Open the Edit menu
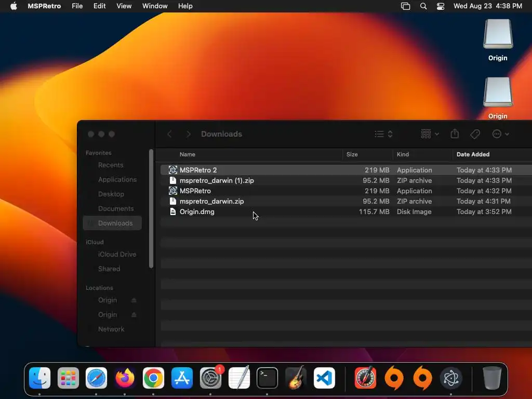Image resolution: width=532 pixels, height=399 pixels. click(99, 6)
